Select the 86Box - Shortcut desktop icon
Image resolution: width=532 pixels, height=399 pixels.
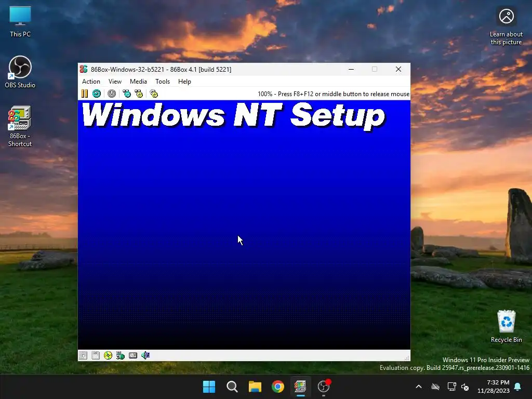click(x=20, y=126)
